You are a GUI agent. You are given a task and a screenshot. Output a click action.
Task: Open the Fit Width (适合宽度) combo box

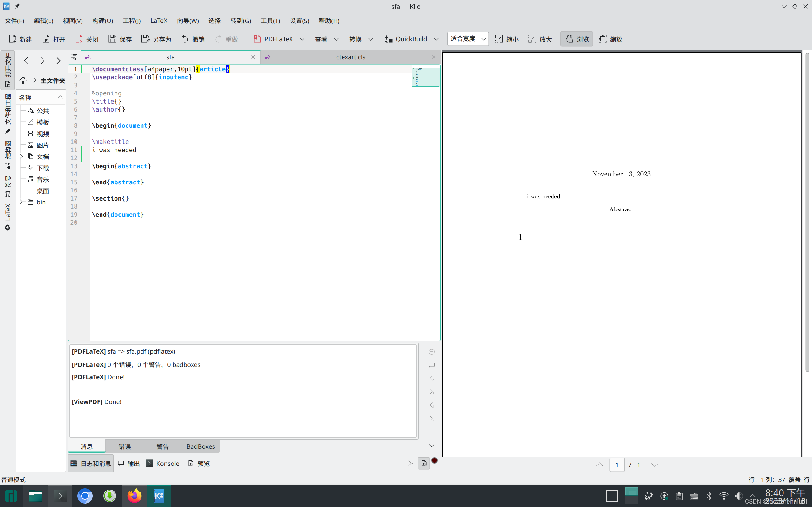468,39
